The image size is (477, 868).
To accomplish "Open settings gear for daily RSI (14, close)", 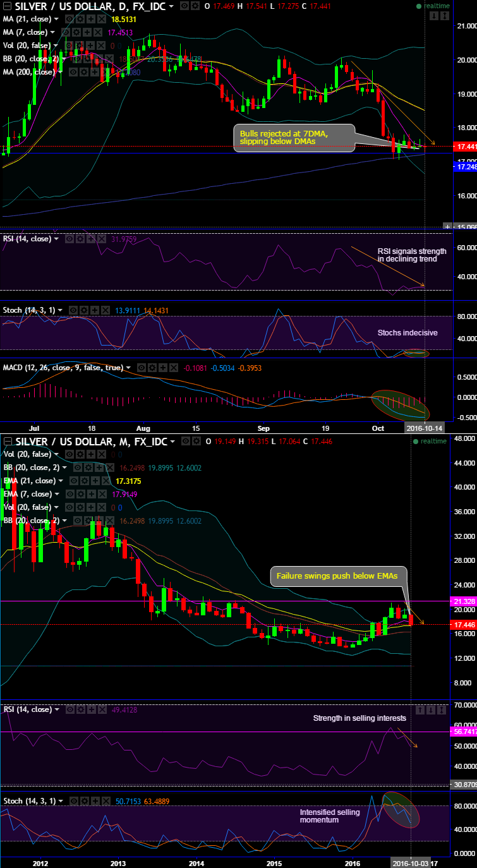I will pyautogui.click(x=80, y=239).
